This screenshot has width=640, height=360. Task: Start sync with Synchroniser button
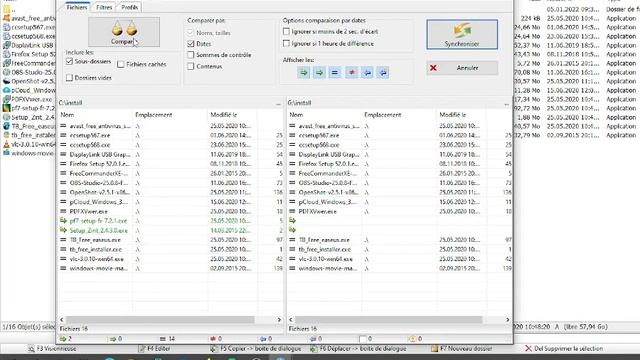click(x=462, y=34)
